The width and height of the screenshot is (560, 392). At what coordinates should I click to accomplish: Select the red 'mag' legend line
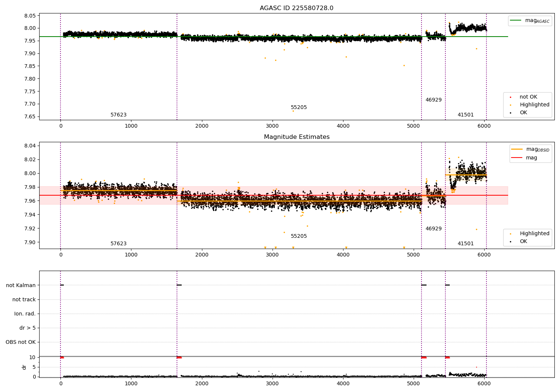click(x=517, y=158)
